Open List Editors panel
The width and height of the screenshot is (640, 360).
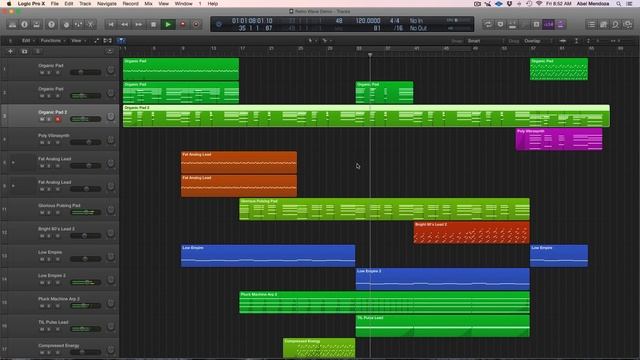[x=591, y=24]
